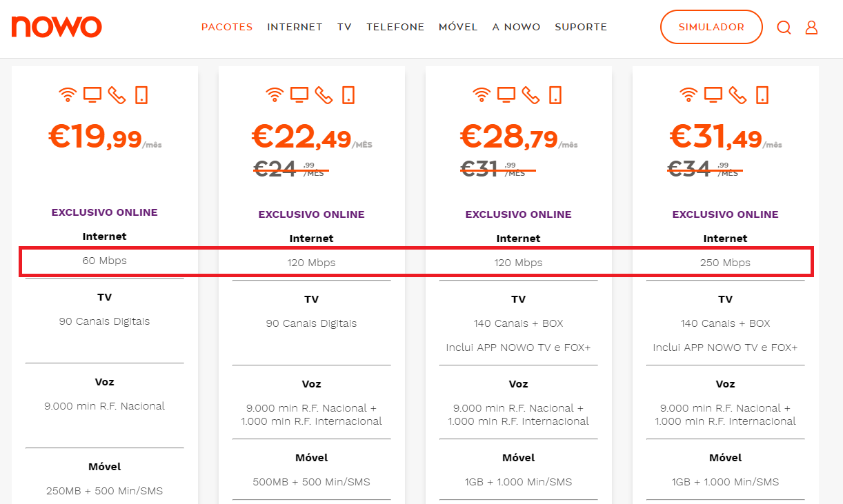
Task: Open the A NOWO page
Action: (x=516, y=27)
